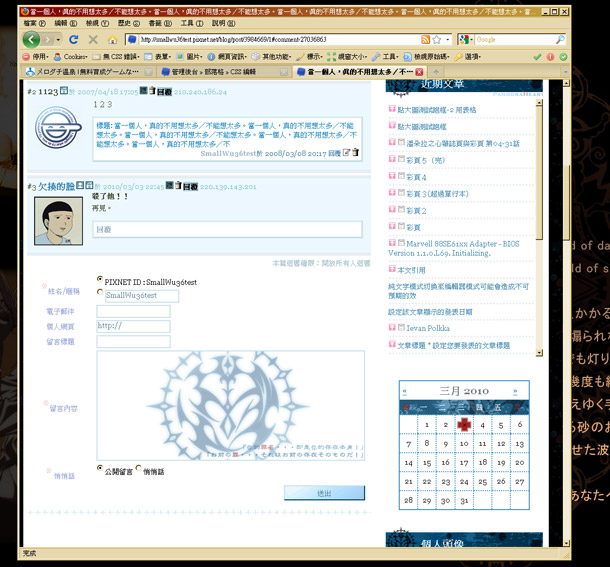
Task: Open the 說明 menu
Action: [x=223, y=23]
